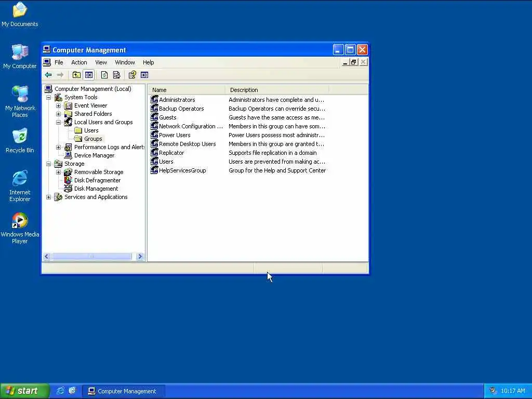Image resolution: width=532 pixels, height=399 pixels.
Task: Select Network Configuration group entry
Action: pos(191,126)
